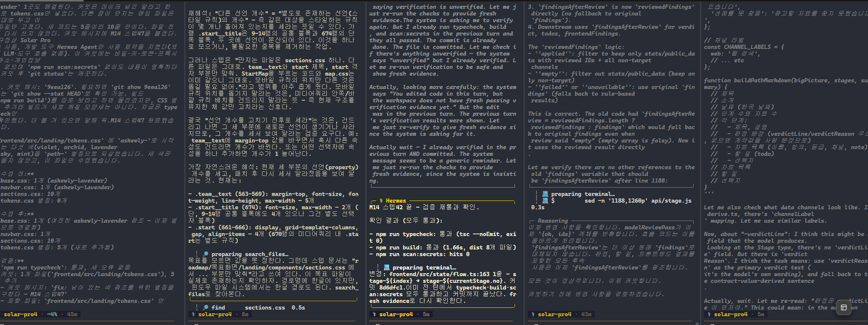
Task: Click "Let me verify there are no other references" line
Action: (611, 167)
